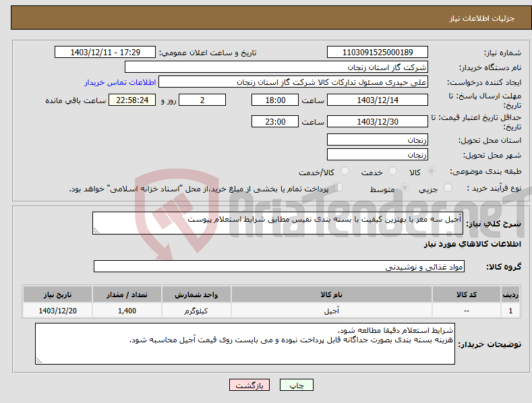Click the delivery province field زنجان
This screenshot has height=403, width=532.
point(378,139)
